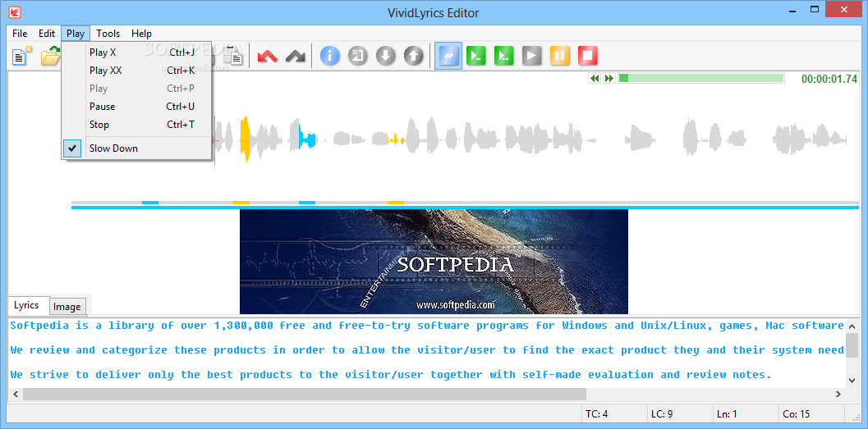Uncheck Slow Down in the Play menu
The width and height of the screenshot is (868, 429).
coord(137,148)
